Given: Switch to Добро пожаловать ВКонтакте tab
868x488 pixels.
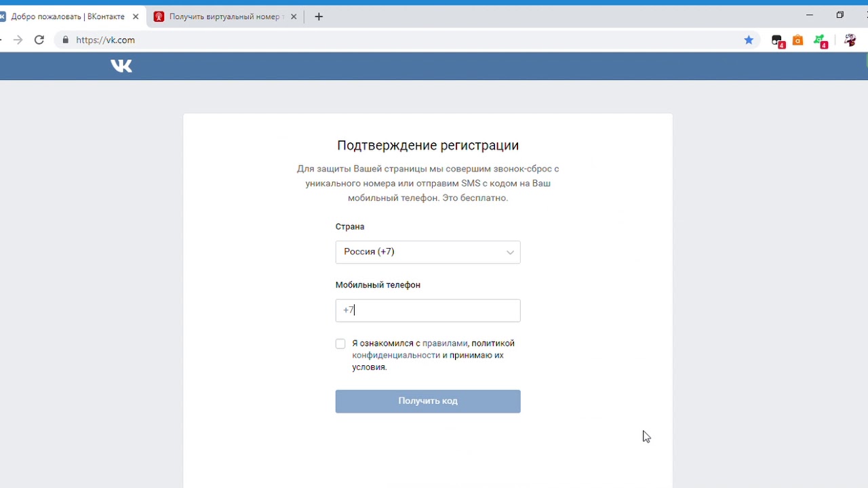Looking at the screenshot, I should pos(68,17).
